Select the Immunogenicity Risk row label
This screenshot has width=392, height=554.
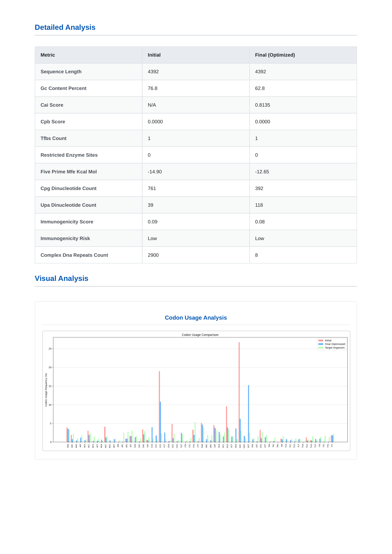[x=65, y=239]
